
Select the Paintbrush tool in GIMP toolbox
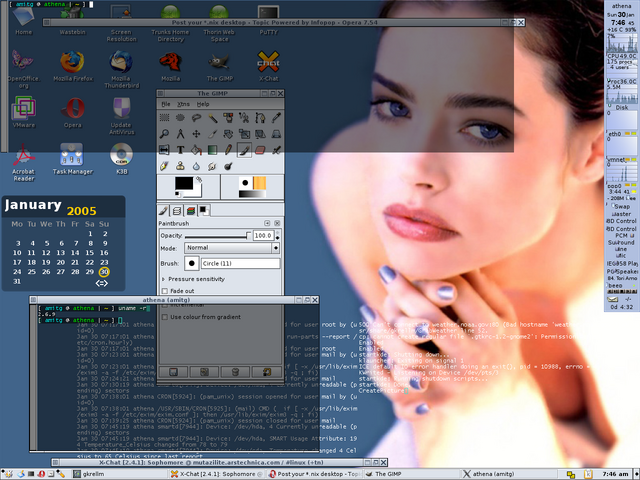(244, 150)
